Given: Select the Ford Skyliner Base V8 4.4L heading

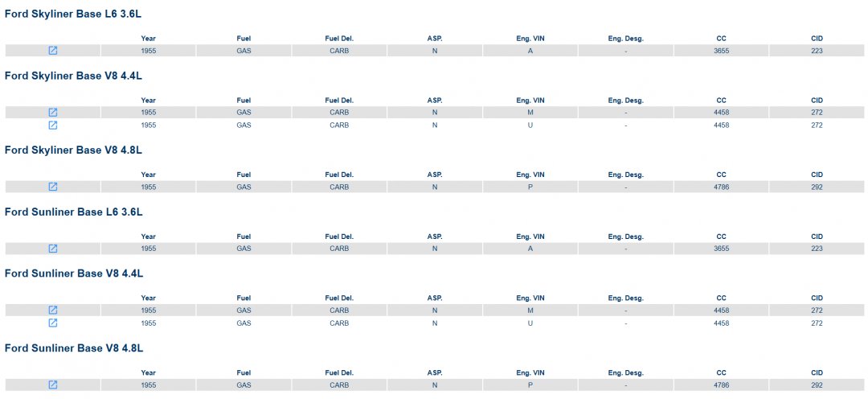Looking at the screenshot, I should pos(73,76).
